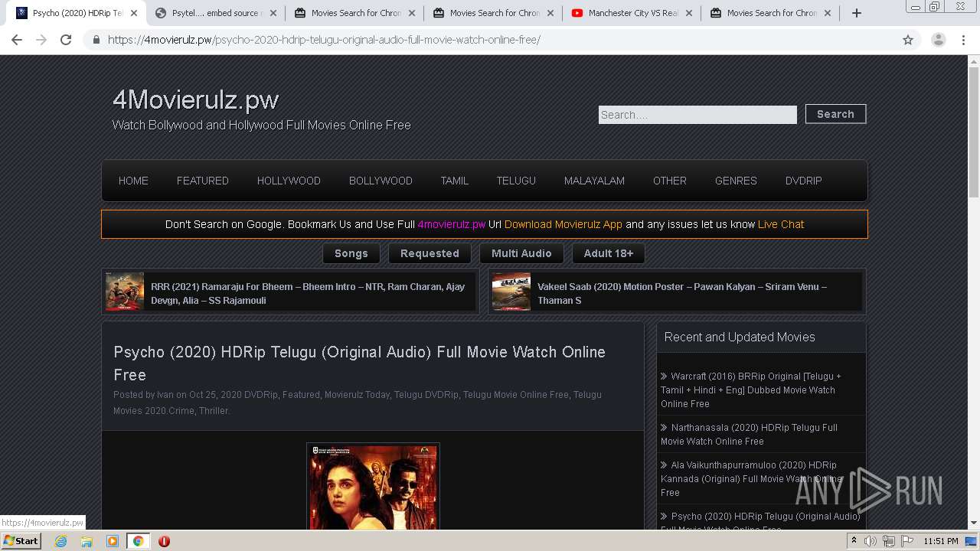The image size is (980, 551).
Task: Open the BOLLYWOOD menu
Action: tap(381, 181)
